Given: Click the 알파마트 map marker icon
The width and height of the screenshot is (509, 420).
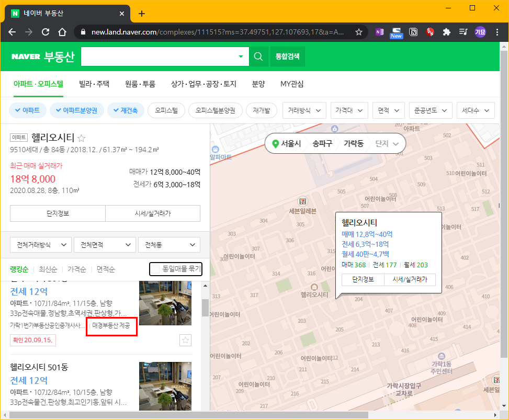Looking at the screenshot, I should click(215, 150).
